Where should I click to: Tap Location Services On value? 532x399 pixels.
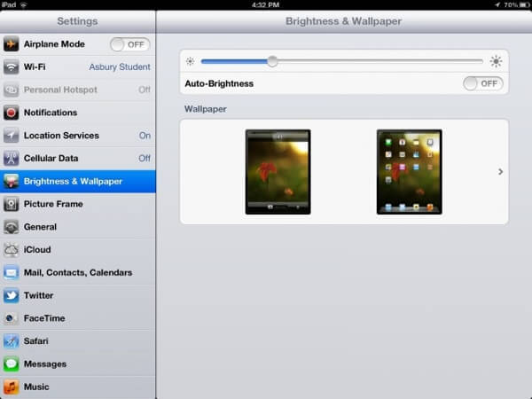click(x=145, y=136)
